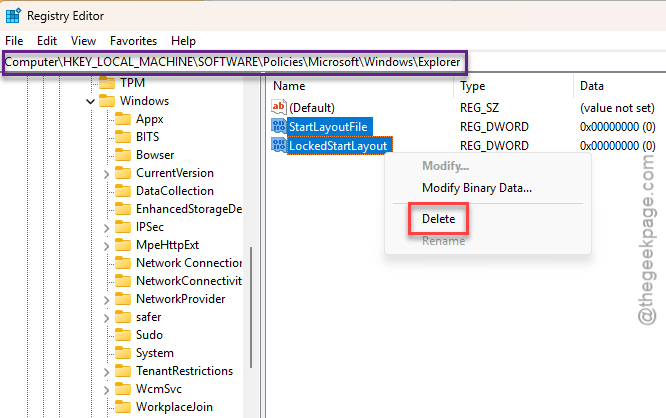Screen dimensions: 666x418
Task: Click the DataCollection folder icon
Action: (123, 191)
